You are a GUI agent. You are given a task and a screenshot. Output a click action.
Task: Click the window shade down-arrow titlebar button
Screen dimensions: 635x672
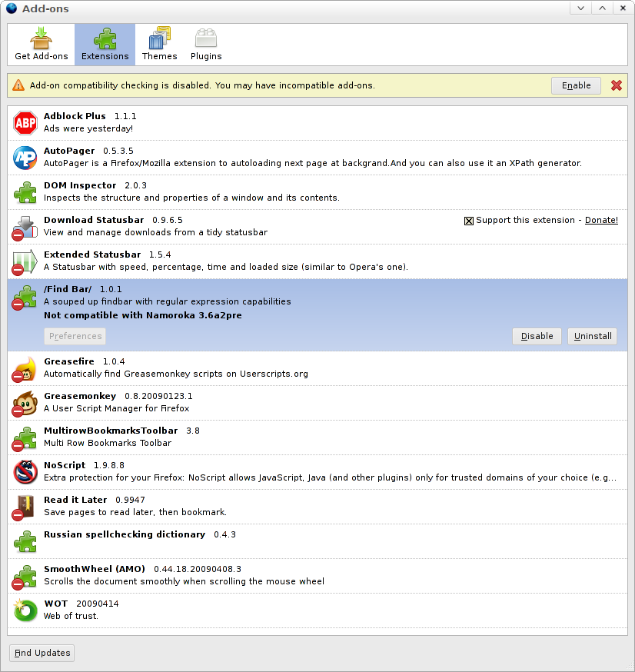coord(581,8)
